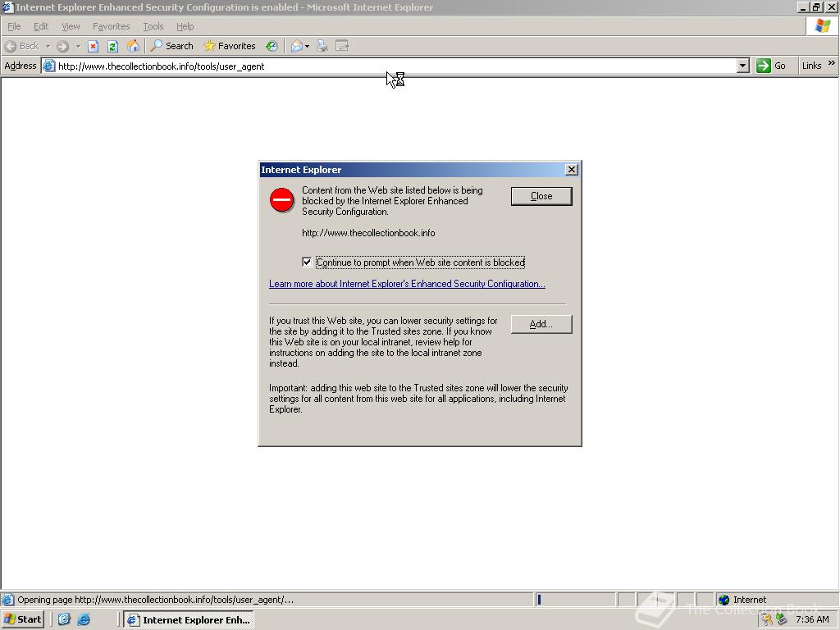
Task: Click the Add... button for Trusted sites
Action: tap(541, 324)
